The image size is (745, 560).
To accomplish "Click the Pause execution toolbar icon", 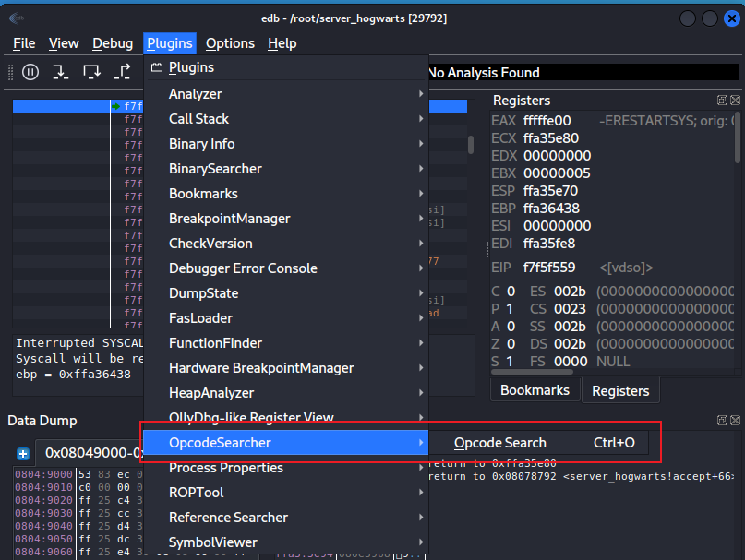I will 30,72.
